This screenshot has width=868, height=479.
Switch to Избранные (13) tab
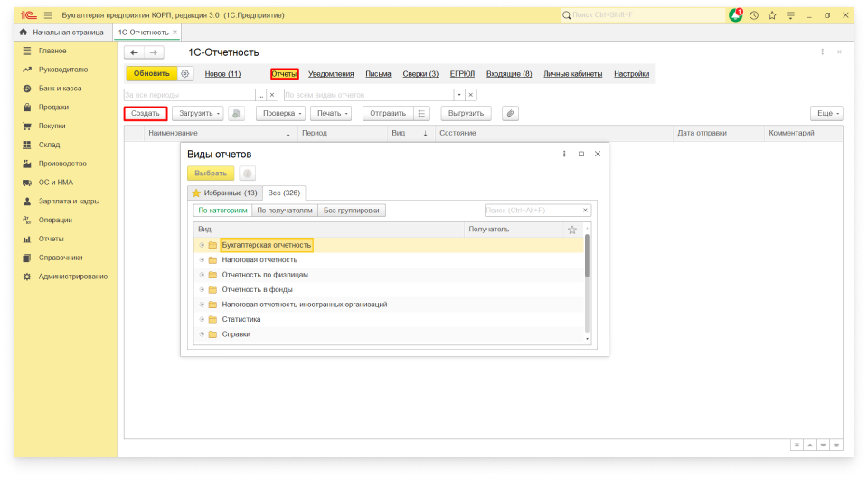coord(224,193)
